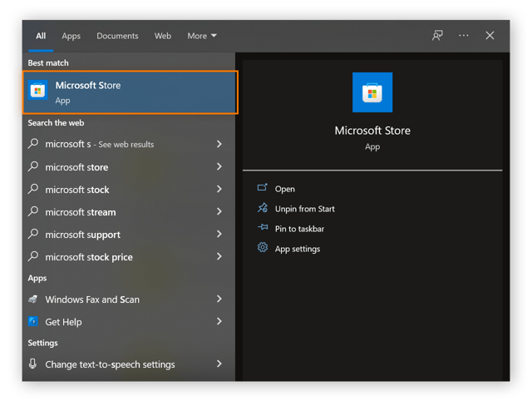Select the 'microsoft stock' web suggestion
The height and width of the screenshot is (401, 532).
click(x=77, y=190)
